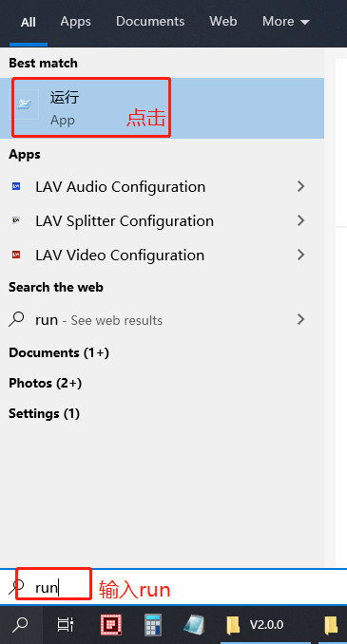Viewport: 347px width, 644px height.
Task: Open the red pixel-square app in taskbar
Action: pyautogui.click(x=111, y=625)
